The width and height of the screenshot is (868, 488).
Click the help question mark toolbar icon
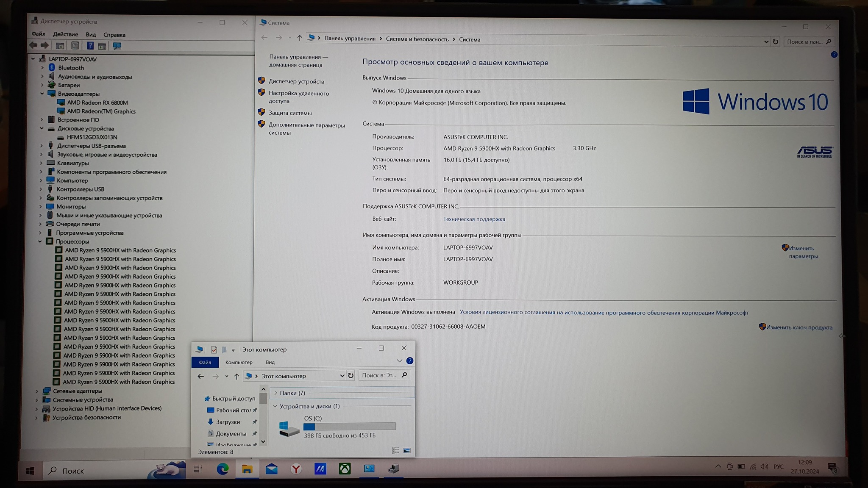(90, 46)
